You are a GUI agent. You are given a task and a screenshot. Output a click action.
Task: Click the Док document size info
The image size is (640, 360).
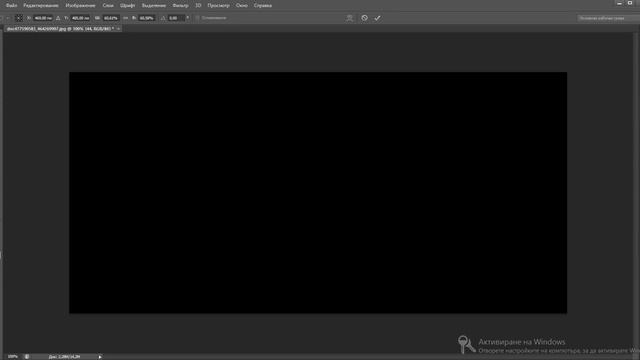coord(64,357)
